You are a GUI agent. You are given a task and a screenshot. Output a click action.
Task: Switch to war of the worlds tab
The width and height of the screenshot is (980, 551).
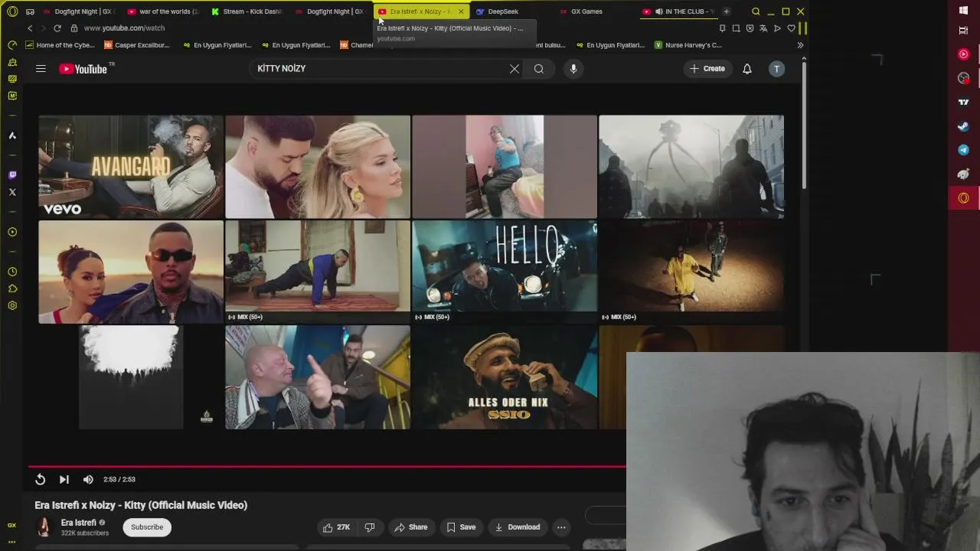(x=162, y=11)
